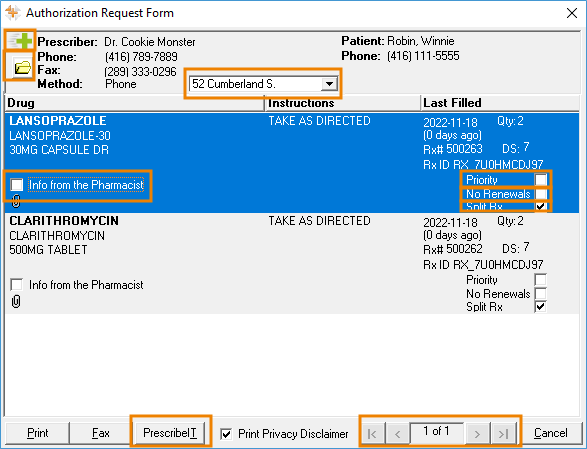Click the Print button
Viewport: 587px width, 449px height.
pos(37,433)
